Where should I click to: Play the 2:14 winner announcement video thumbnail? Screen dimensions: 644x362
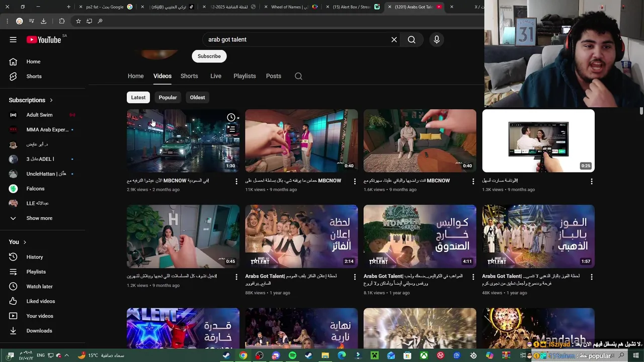[x=301, y=236]
